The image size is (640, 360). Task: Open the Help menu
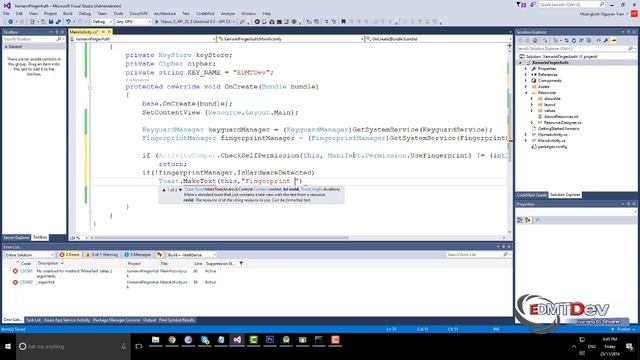coord(267,13)
